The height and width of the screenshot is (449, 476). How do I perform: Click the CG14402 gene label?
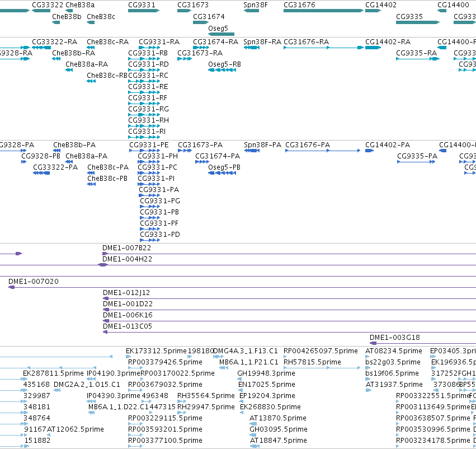(x=381, y=5)
